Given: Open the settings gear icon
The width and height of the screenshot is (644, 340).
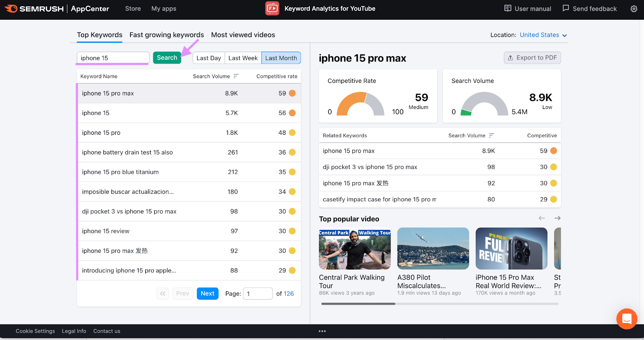Looking at the screenshot, I should point(634,9).
